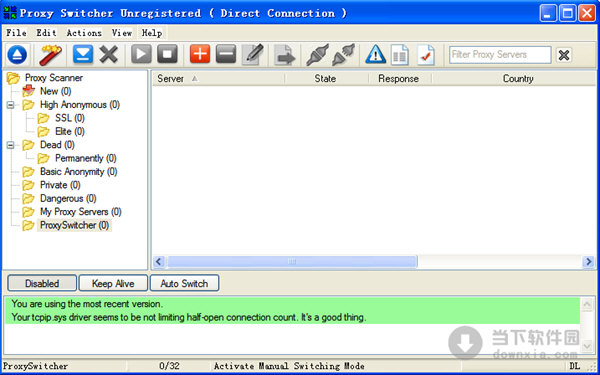Viewport: 600px width, 375px height.
Task: Click horizontal scrollbar left arrow
Action: (x=159, y=262)
